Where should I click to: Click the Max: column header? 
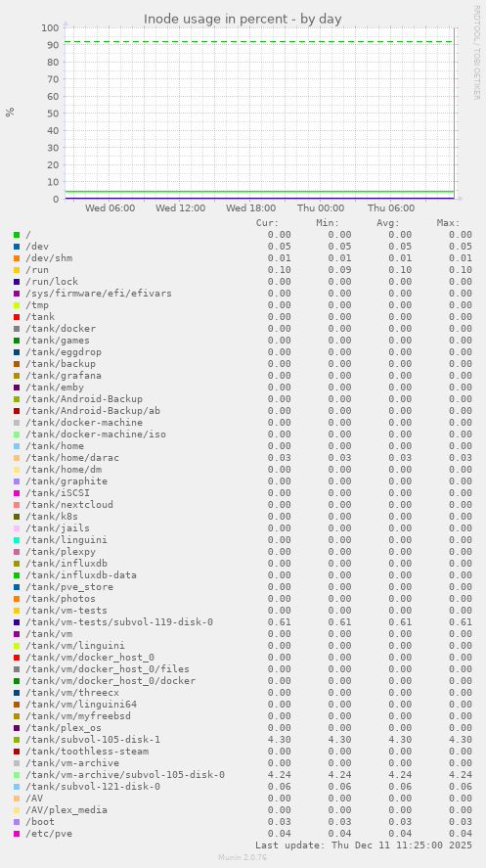coord(449,222)
